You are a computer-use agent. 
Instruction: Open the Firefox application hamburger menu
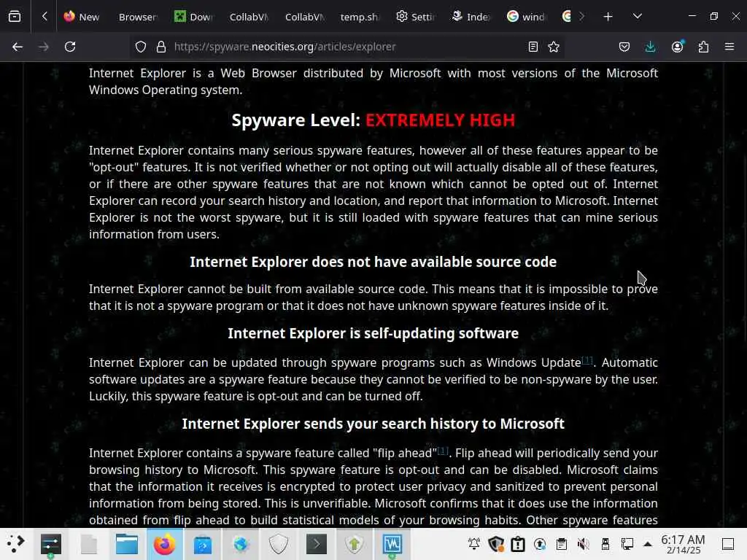coord(729,47)
